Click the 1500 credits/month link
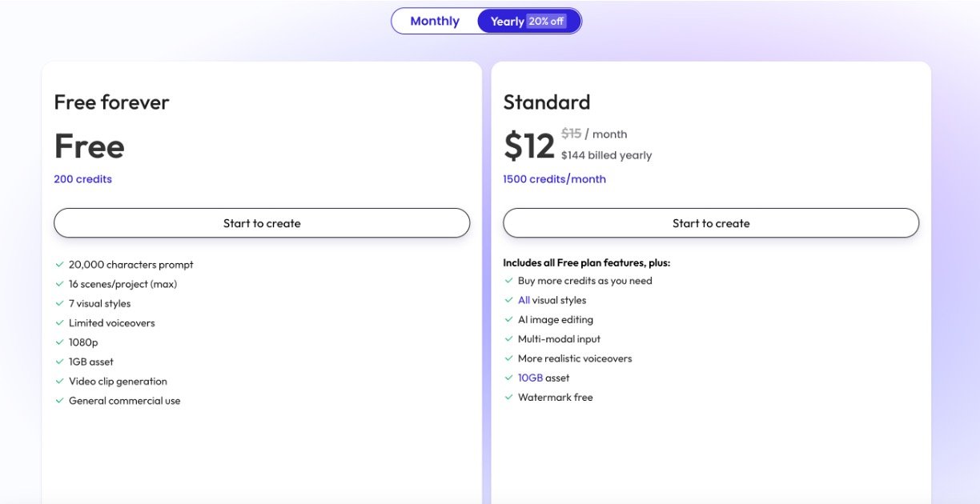Screen dimensions: 980x504 [554, 179]
